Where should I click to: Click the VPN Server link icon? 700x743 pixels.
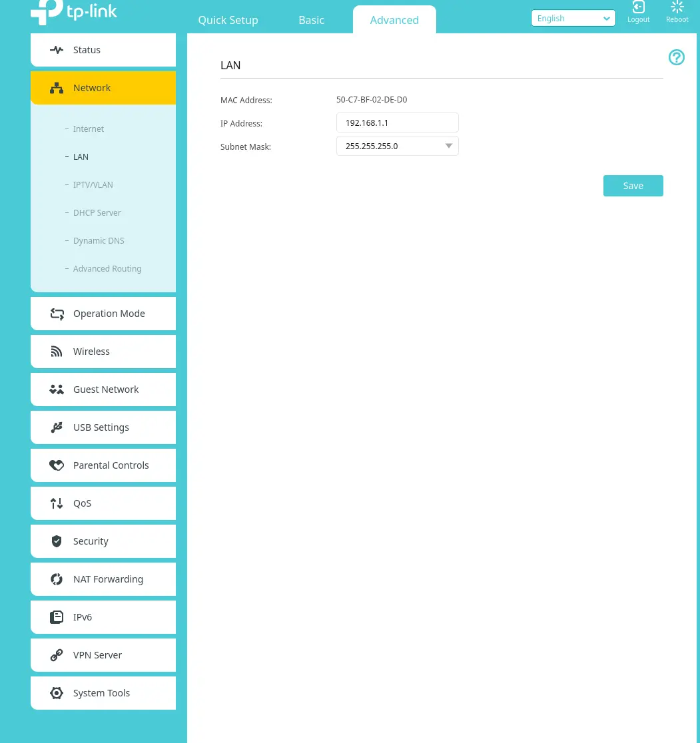tap(57, 655)
